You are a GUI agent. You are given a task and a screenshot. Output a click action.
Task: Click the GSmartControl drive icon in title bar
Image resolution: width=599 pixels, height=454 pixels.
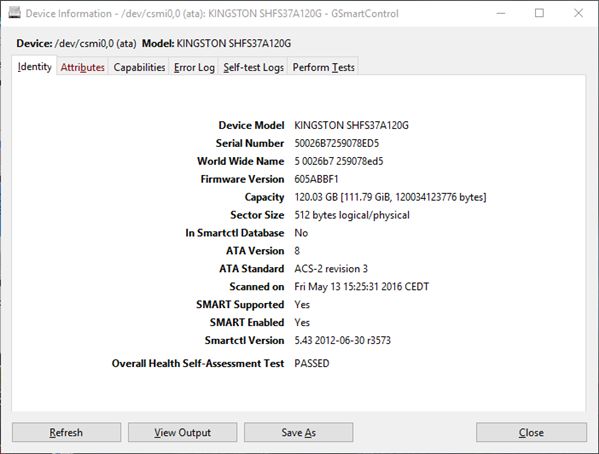15,13
